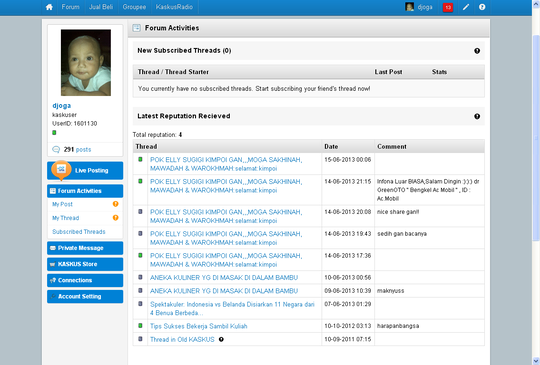Viewport: 540px width, 365px height.
Task: Open Spektakuler Indonesia vs Belanda thread
Action: point(232,309)
